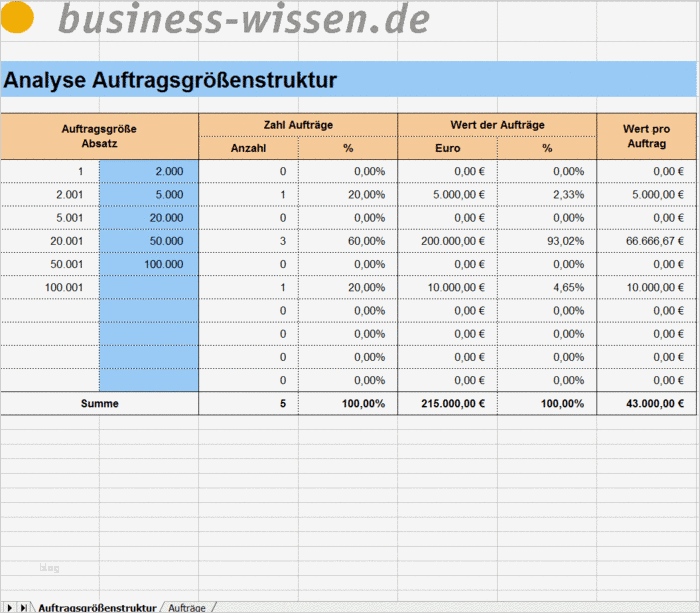Select the Anzahl cell showing 3
This screenshot has width=700, height=613.
(249, 241)
